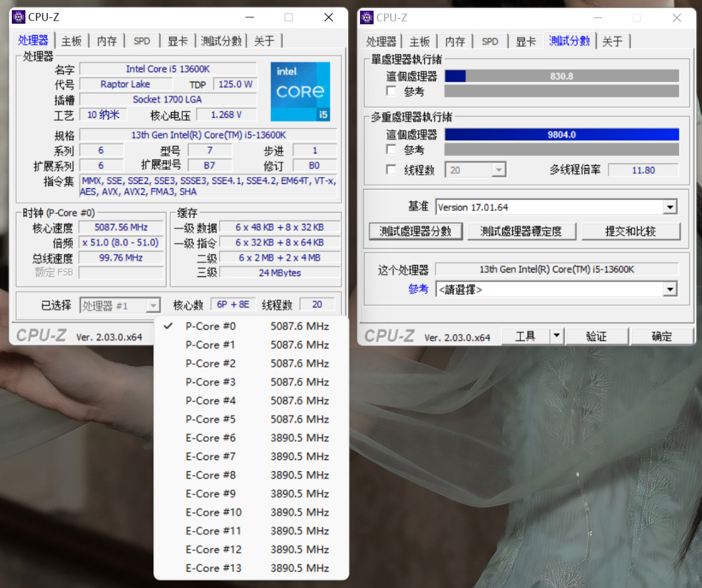This screenshot has height=588, width=702.
Task: Select P-Core #0 in the core list
Action: point(251,326)
